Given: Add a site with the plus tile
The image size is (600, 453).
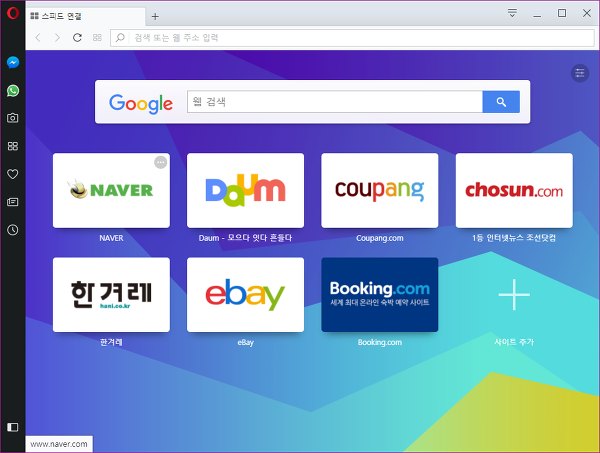Looking at the screenshot, I should (514, 295).
